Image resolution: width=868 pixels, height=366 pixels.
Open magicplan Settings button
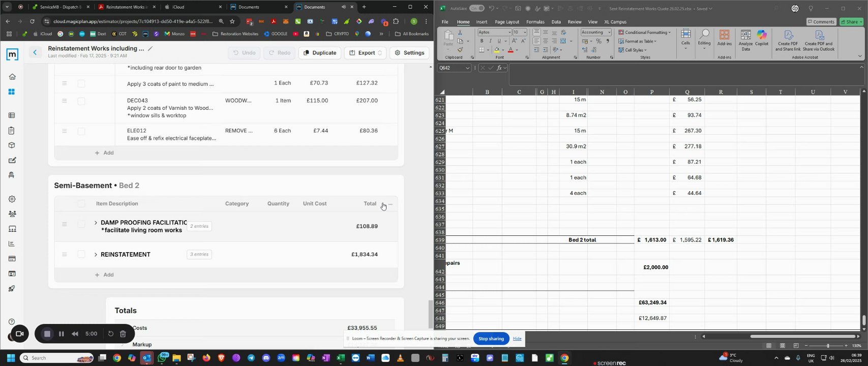coord(409,53)
